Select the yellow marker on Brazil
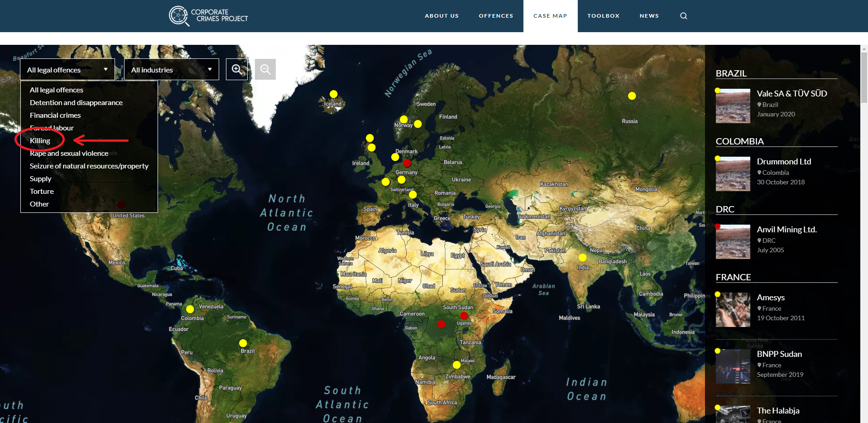Viewport: 868px width, 423px height. coord(243,343)
